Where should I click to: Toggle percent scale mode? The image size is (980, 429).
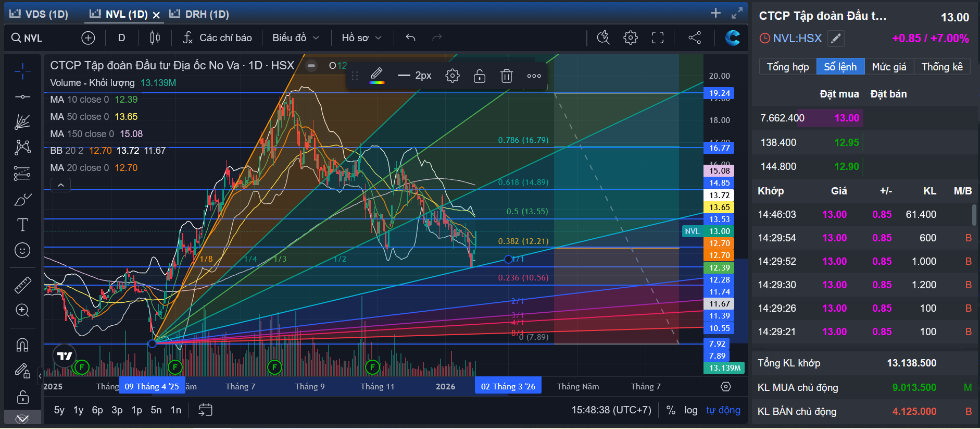pos(671,410)
